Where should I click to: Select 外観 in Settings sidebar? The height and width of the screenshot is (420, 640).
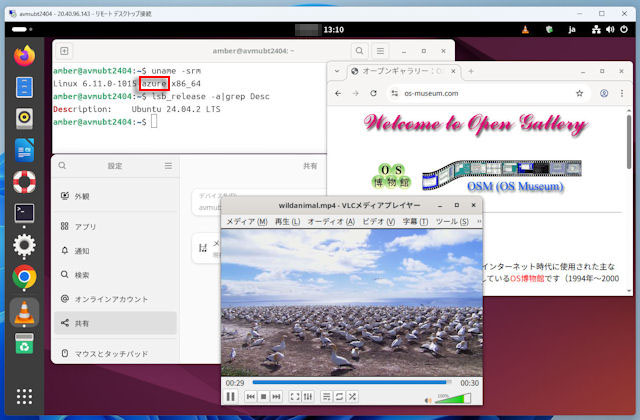pos(115,196)
